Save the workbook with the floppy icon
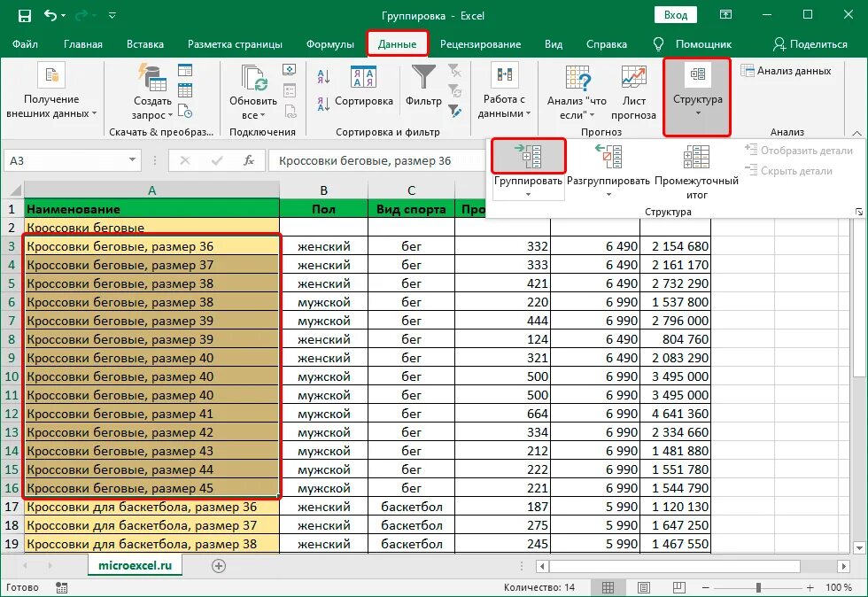The image size is (868, 597). [x=25, y=16]
